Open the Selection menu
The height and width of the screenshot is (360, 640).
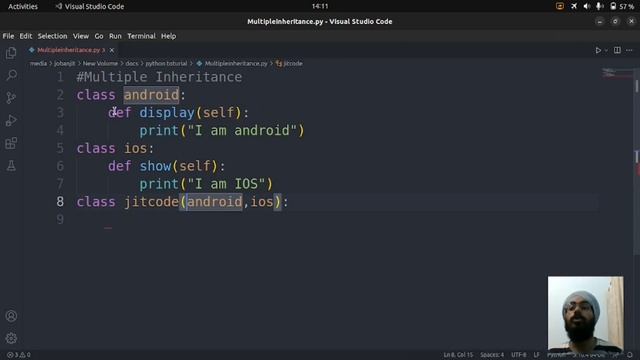(x=52, y=36)
